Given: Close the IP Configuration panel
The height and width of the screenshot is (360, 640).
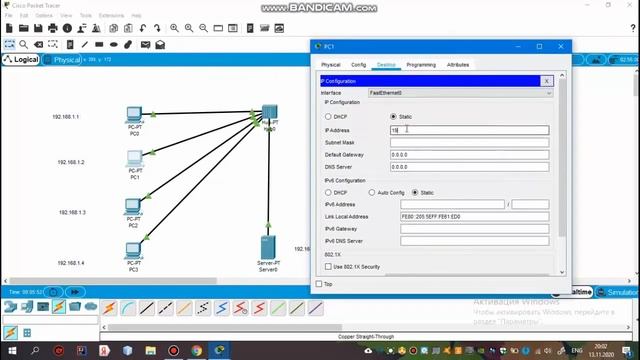Looking at the screenshot, I should pos(547,81).
